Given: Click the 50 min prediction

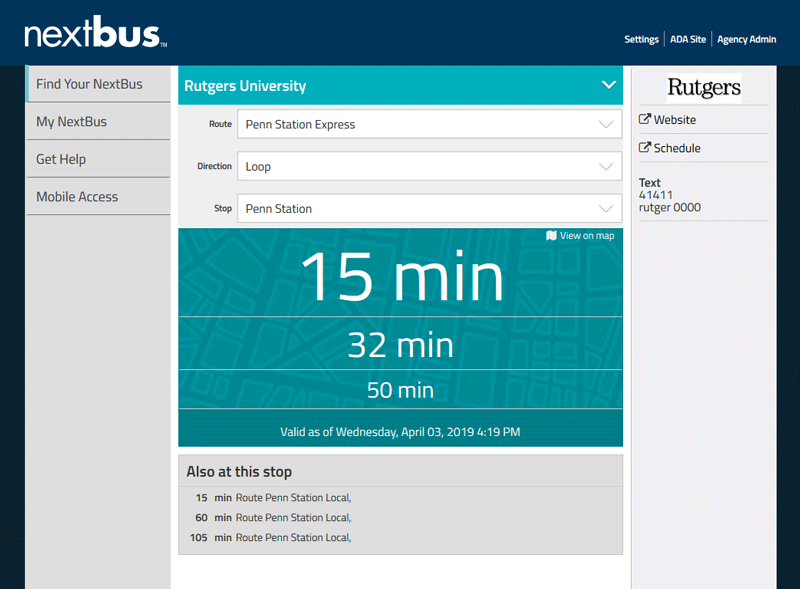Looking at the screenshot, I should click(x=401, y=390).
